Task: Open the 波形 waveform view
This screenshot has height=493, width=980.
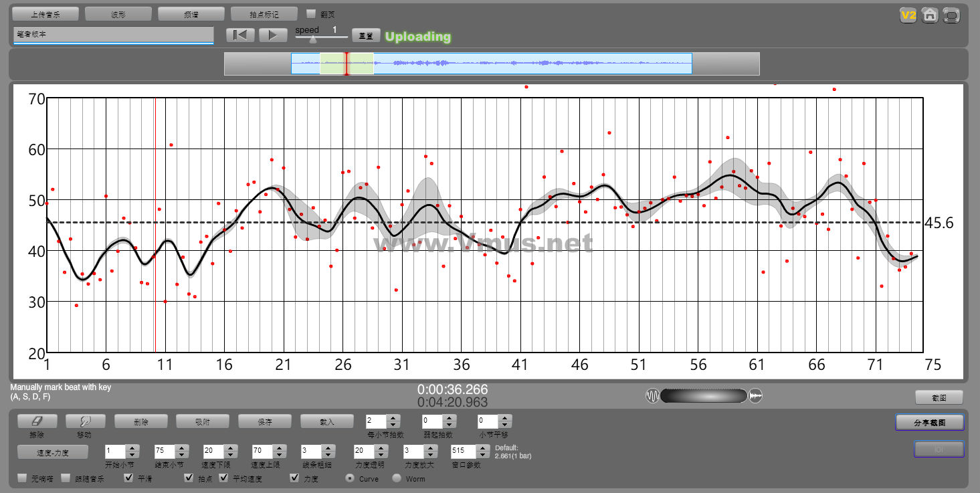Action: click(118, 14)
